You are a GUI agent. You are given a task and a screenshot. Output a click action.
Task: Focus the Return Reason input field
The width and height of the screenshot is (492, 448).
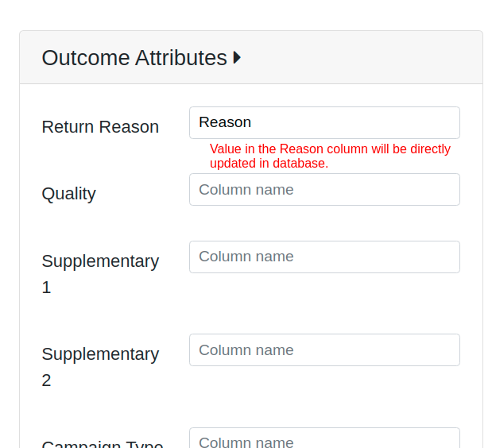click(x=324, y=123)
